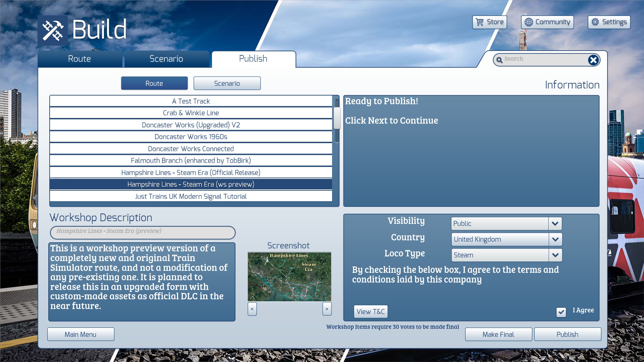Click the Build hammer and track icon
Image resolution: width=644 pixels, height=362 pixels.
pos(53,31)
